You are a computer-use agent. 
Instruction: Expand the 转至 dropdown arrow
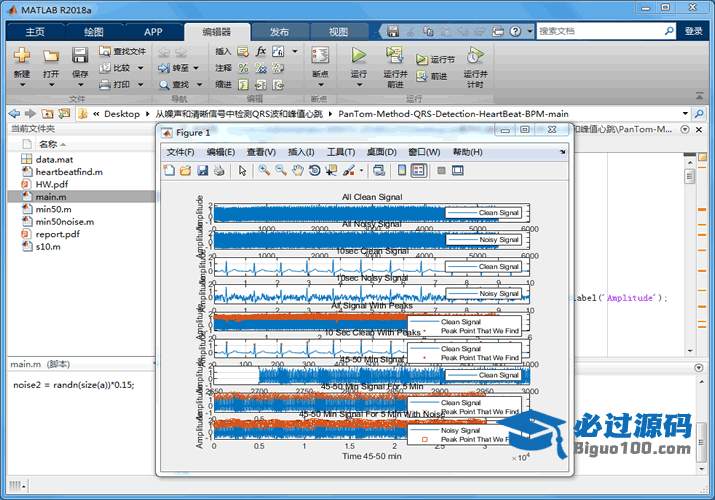point(196,68)
